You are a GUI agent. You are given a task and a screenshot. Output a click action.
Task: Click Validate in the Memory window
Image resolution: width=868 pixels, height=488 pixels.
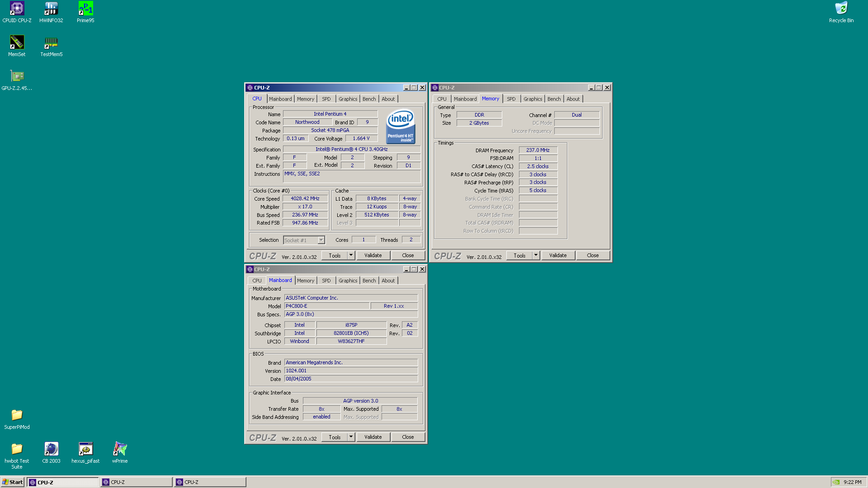pos(558,255)
